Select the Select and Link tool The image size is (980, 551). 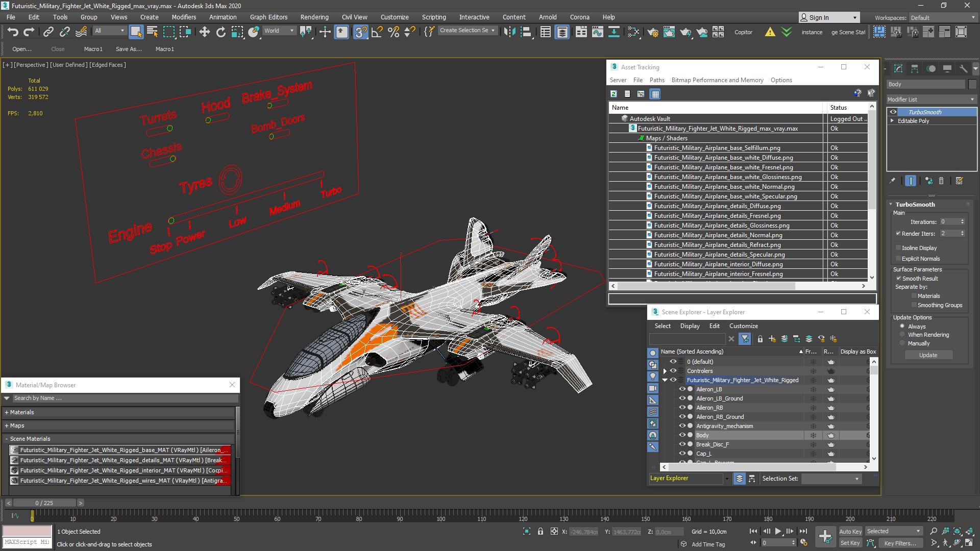tap(48, 32)
